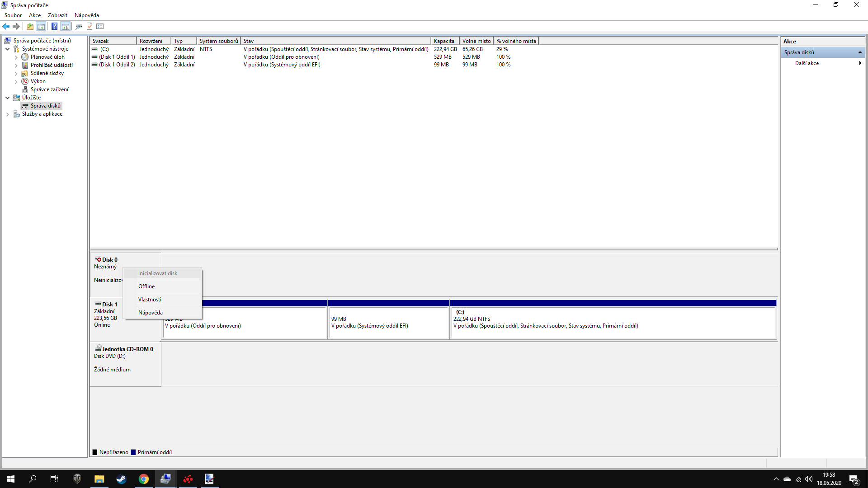Open Steam from the taskbar

tap(121, 479)
